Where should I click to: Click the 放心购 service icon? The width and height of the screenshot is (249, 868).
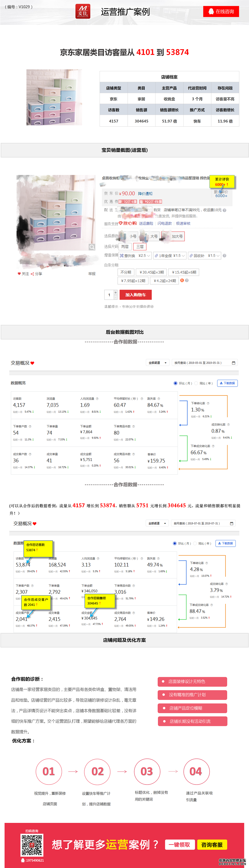point(128,223)
